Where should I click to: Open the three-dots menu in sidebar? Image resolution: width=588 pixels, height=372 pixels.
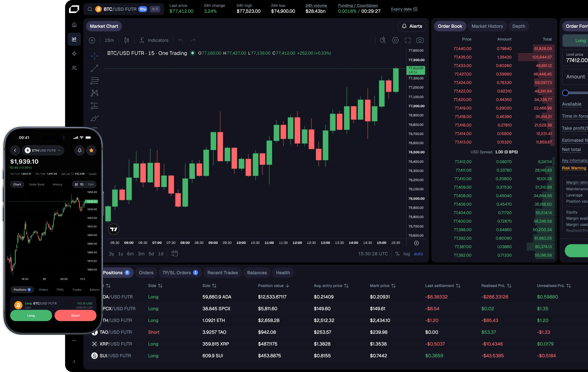(x=74, y=340)
